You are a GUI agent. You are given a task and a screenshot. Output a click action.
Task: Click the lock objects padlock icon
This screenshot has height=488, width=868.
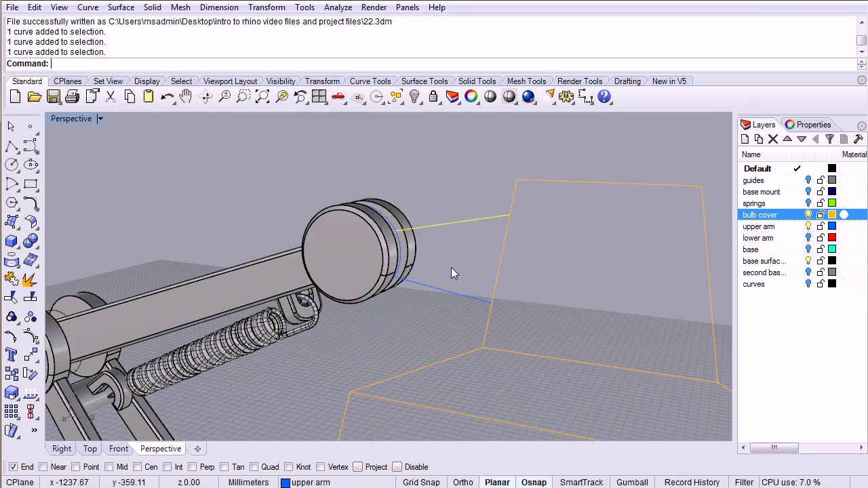coord(433,97)
